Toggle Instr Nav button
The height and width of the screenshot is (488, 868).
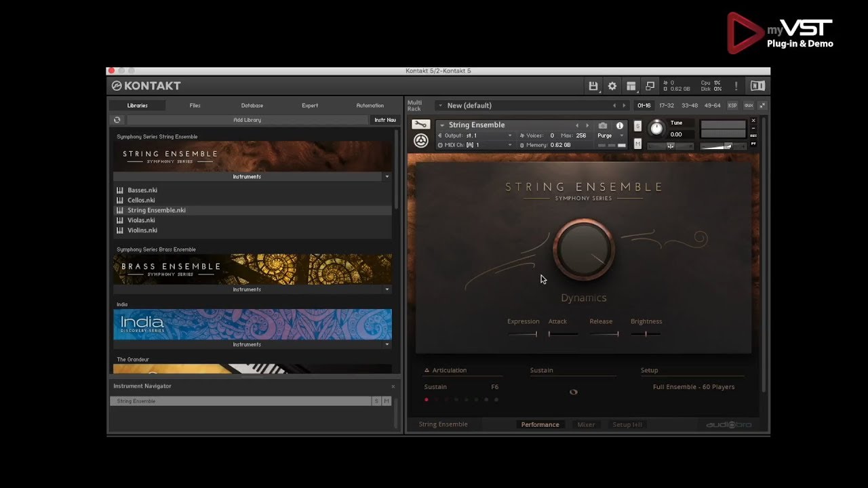pyautogui.click(x=385, y=120)
